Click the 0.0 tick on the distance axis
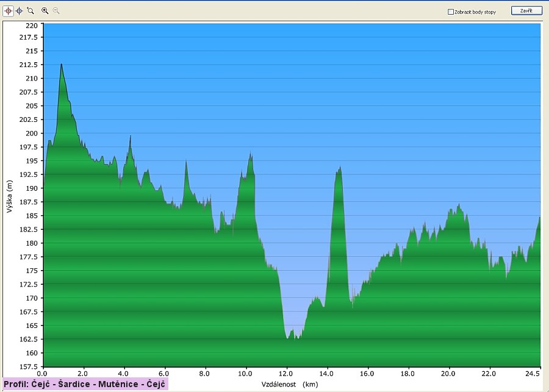This screenshot has height=392, width=549. (42, 372)
